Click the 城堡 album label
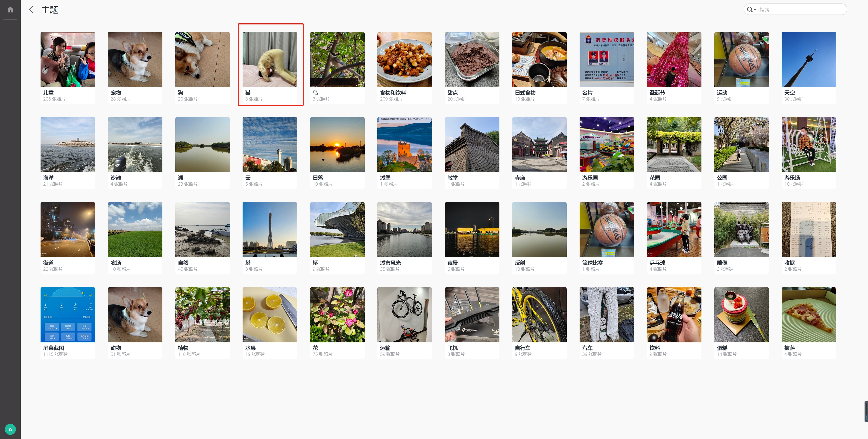 pos(385,178)
